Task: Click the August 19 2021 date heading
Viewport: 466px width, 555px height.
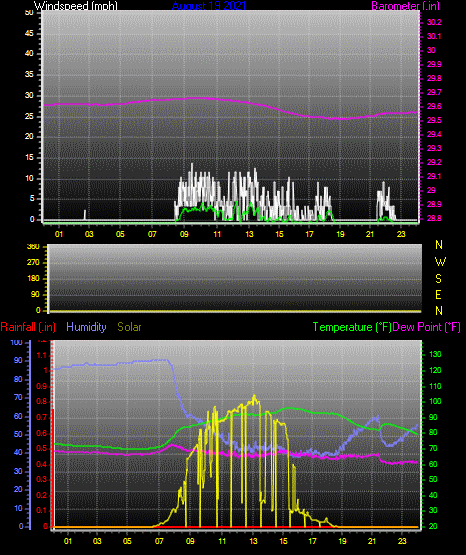Action: [x=209, y=6]
